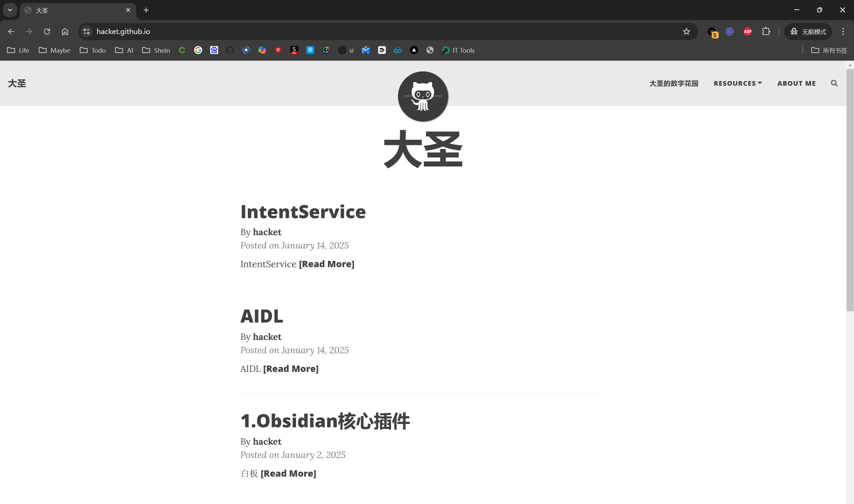
Task: Click the GitHub bookmark icon
Action: pyautogui.click(x=230, y=50)
